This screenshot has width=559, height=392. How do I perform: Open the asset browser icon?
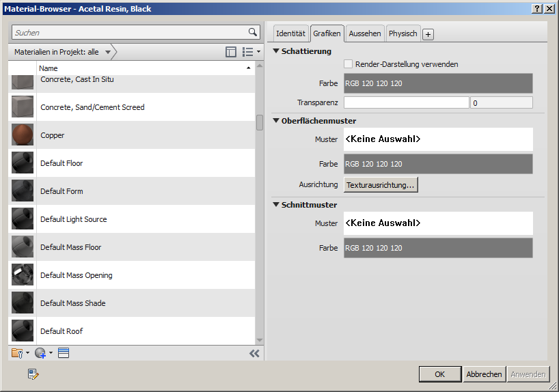coord(64,353)
